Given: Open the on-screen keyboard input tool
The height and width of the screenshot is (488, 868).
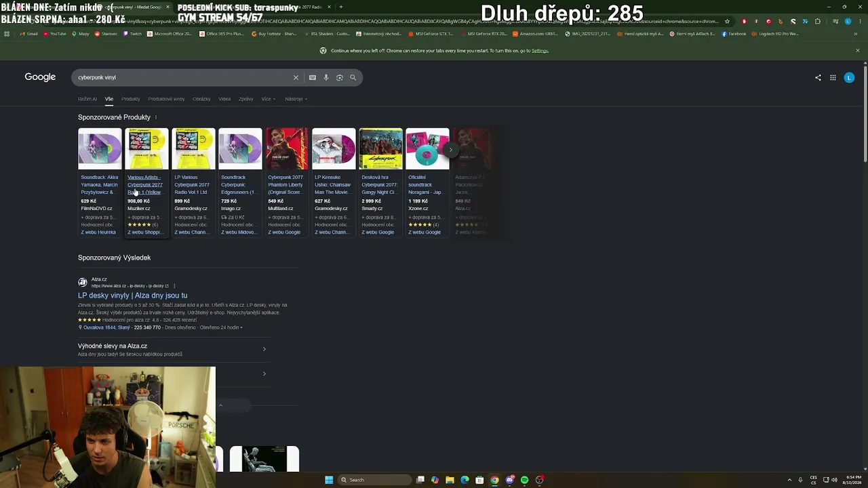Looking at the screenshot, I should (x=313, y=77).
